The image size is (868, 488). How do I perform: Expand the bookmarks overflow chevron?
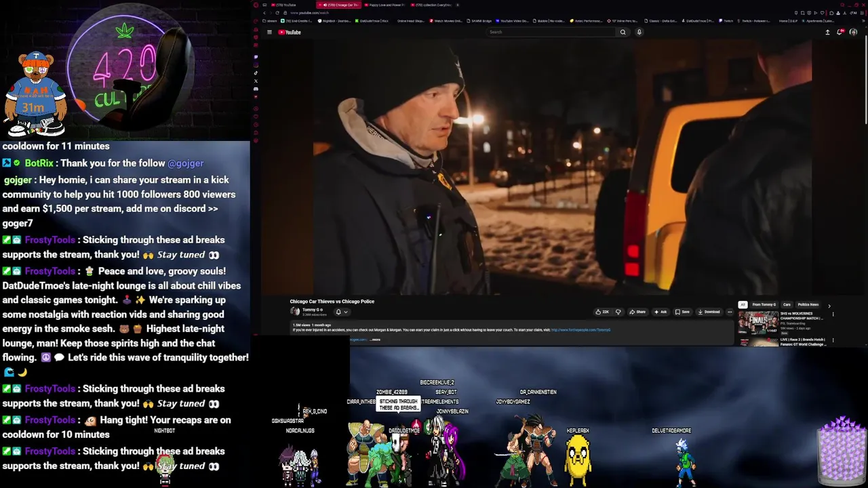[x=863, y=21]
